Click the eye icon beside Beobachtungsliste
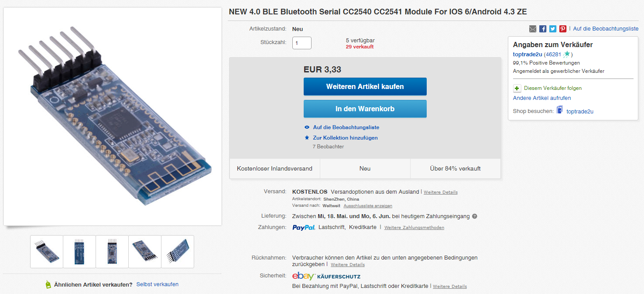This screenshot has height=294, width=644. click(307, 127)
